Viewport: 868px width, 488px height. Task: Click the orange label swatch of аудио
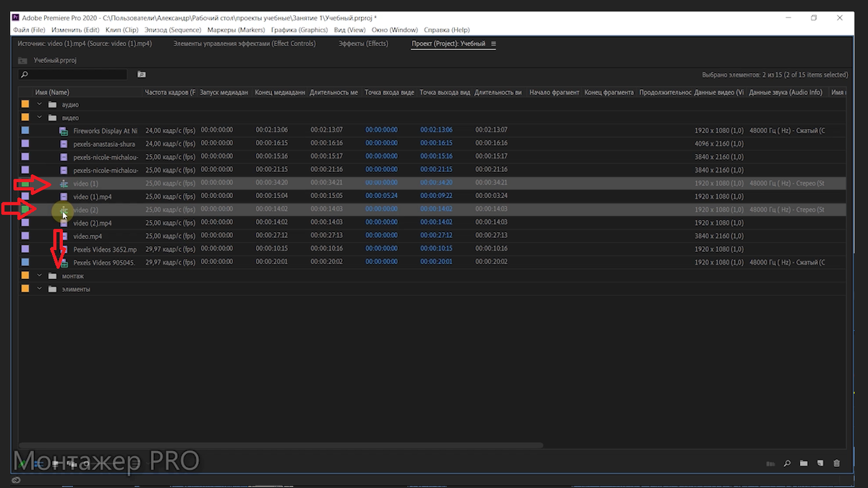pos(25,105)
